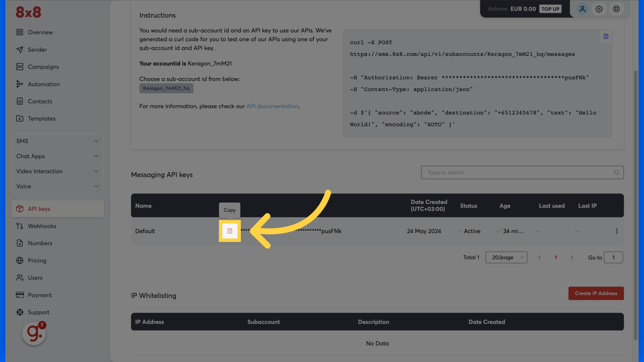Select the Webhooks menu label

coord(42,226)
